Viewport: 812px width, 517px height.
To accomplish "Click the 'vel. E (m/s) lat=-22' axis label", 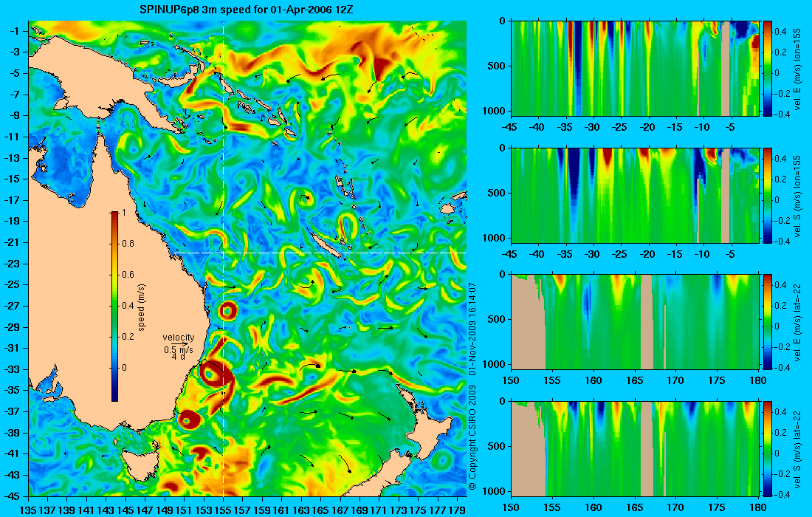I will click(798, 322).
